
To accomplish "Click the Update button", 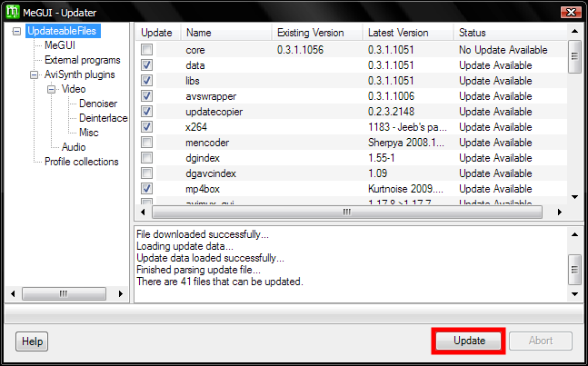I will [469, 341].
